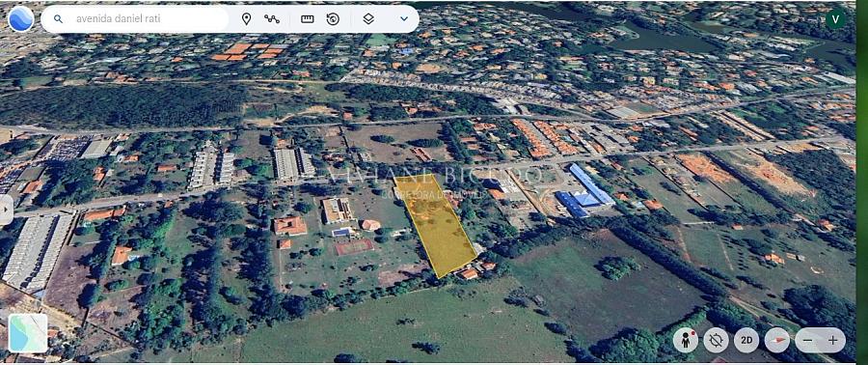The image size is (868, 365).
Task: Reset orientation with the compass button
Action: (777, 340)
